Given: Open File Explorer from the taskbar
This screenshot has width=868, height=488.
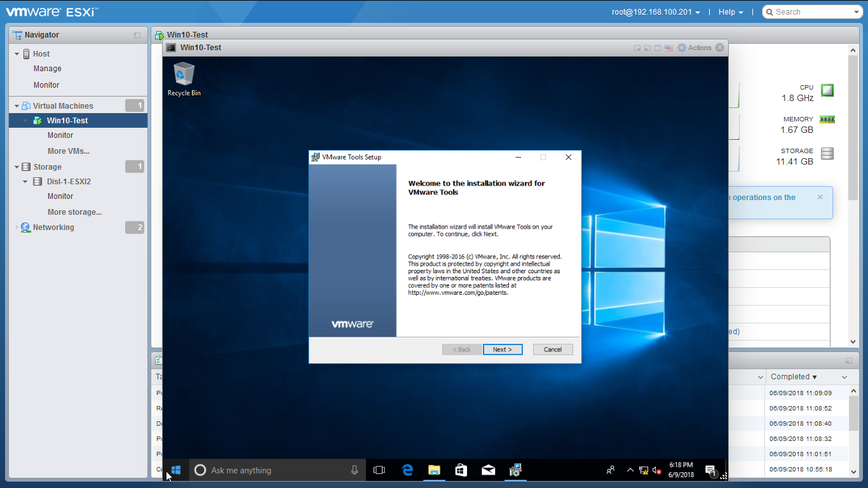Looking at the screenshot, I should (x=434, y=470).
